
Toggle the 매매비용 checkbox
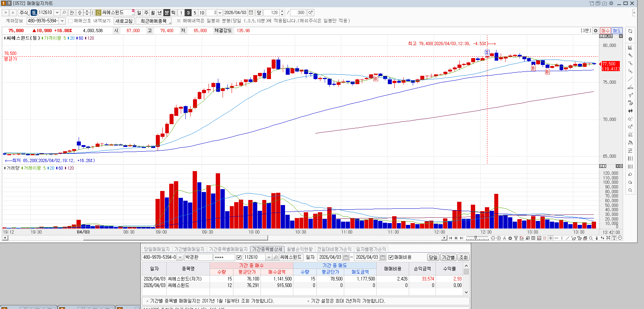pyautogui.click(x=391, y=257)
